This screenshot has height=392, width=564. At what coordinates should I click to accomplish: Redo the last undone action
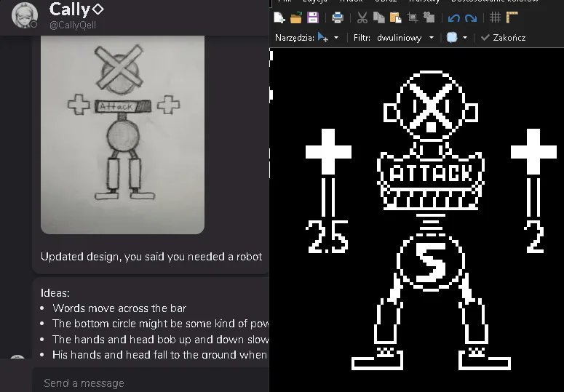470,17
